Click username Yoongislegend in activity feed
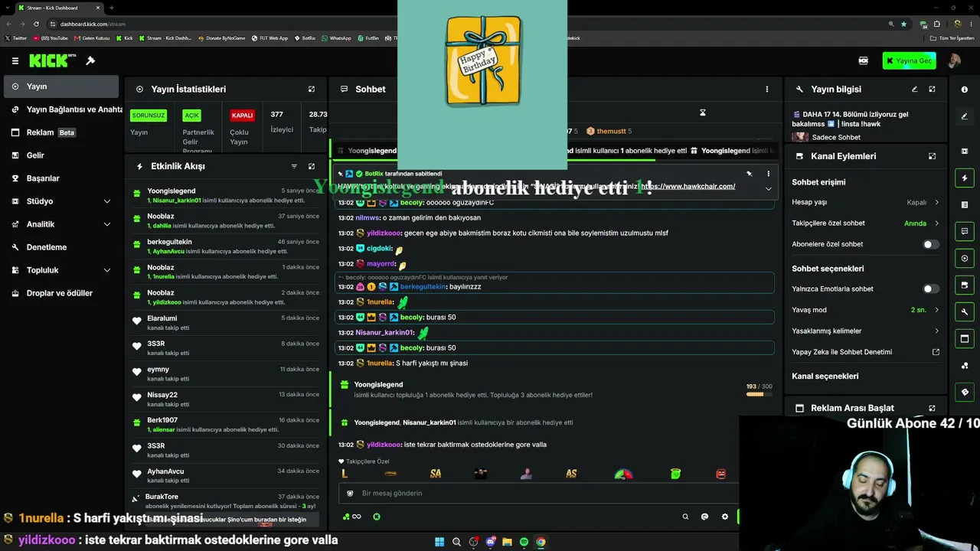 tap(171, 191)
